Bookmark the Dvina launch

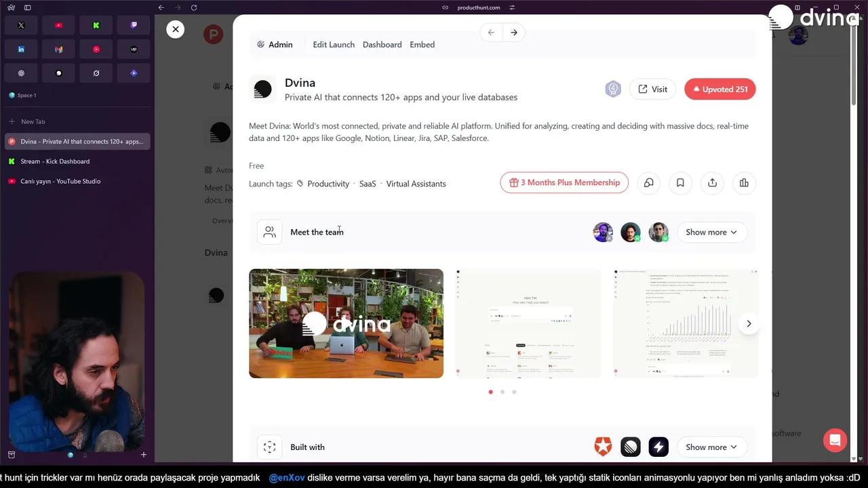(x=680, y=183)
